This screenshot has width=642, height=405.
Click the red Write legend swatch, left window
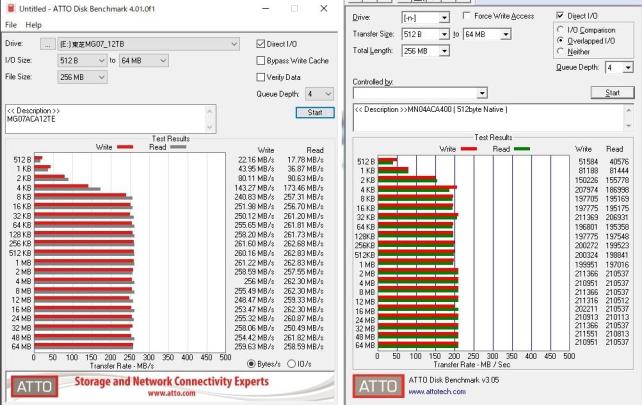pyautogui.click(x=125, y=147)
